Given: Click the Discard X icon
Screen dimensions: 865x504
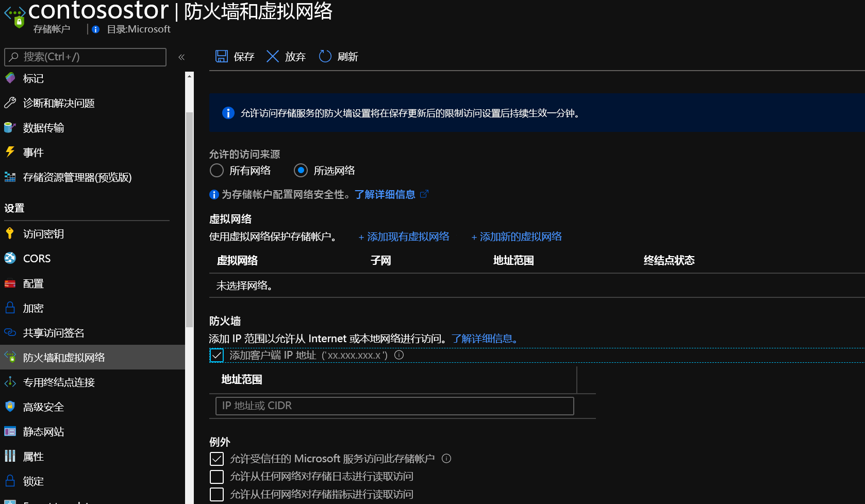Looking at the screenshot, I should pyautogui.click(x=273, y=56).
